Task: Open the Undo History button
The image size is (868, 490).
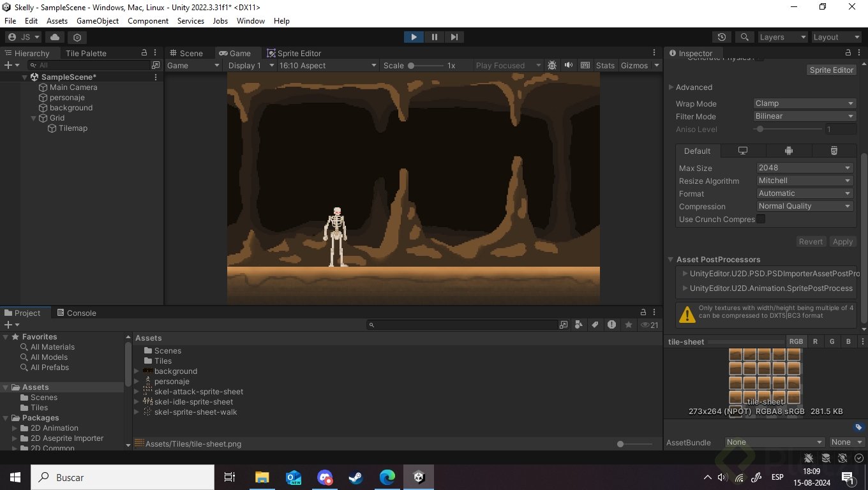Action: click(722, 37)
